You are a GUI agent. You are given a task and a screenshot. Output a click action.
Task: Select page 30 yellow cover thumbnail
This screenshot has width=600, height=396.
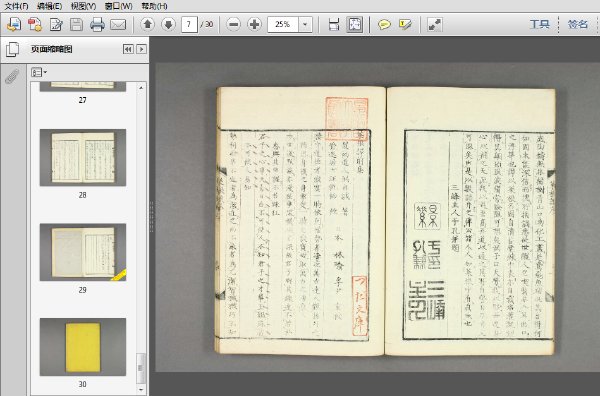83,347
